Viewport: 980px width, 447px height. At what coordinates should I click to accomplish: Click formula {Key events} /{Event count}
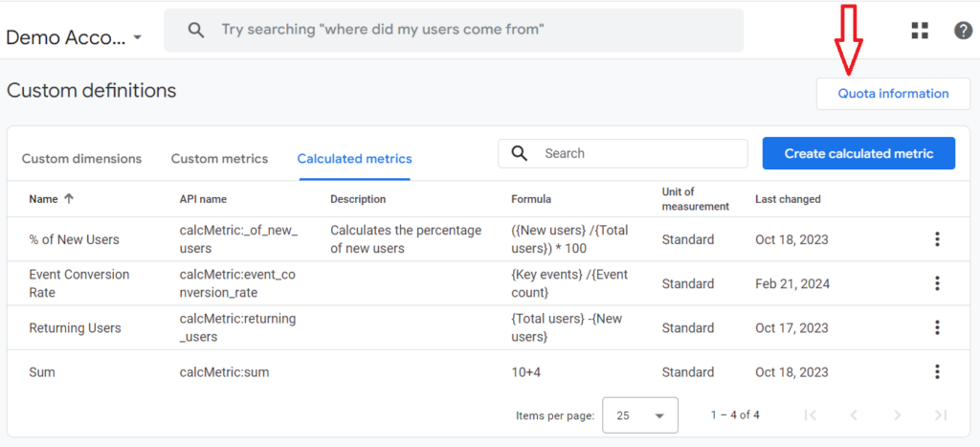(569, 283)
